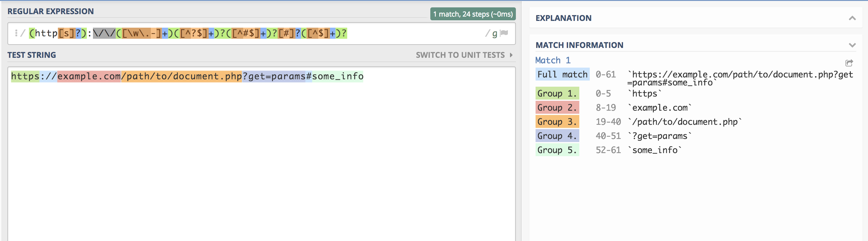The image size is (868, 241).
Task: Click the regex delimiter dots handle
Action: coord(16,33)
